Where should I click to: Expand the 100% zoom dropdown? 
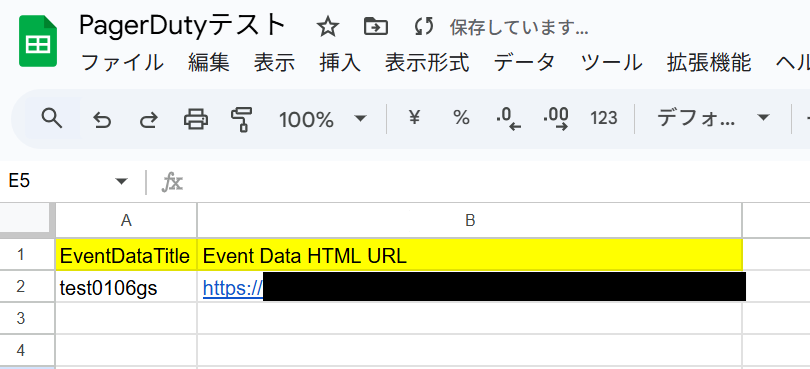coord(360,119)
